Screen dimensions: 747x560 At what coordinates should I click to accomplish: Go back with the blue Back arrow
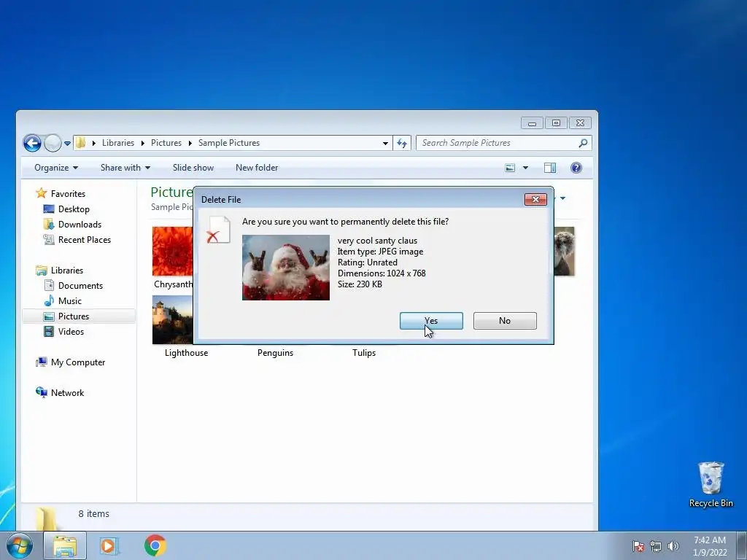coord(32,143)
